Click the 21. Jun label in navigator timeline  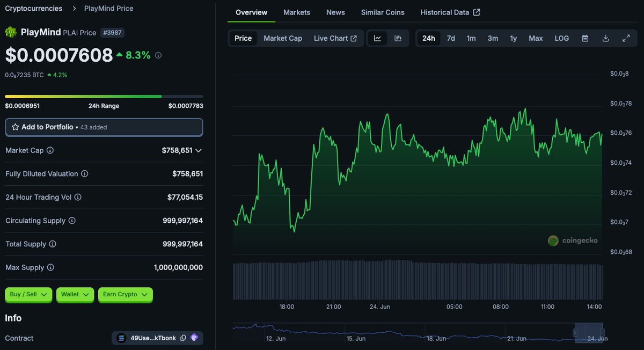click(516, 339)
